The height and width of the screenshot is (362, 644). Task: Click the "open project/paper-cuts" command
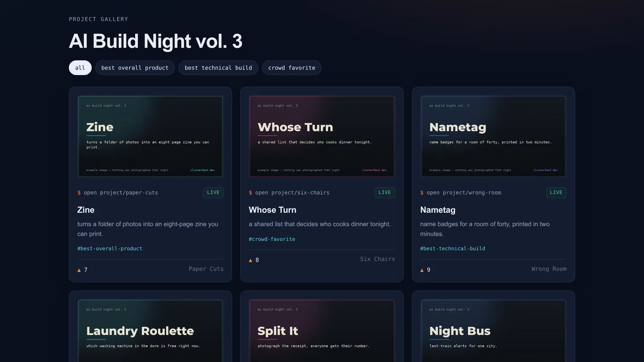click(x=118, y=193)
